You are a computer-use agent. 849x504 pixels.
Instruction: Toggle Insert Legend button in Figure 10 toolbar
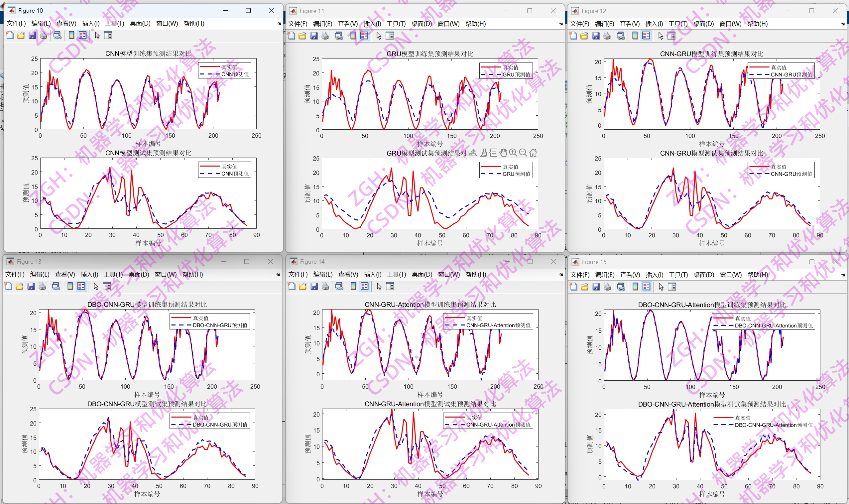(x=82, y=35)
